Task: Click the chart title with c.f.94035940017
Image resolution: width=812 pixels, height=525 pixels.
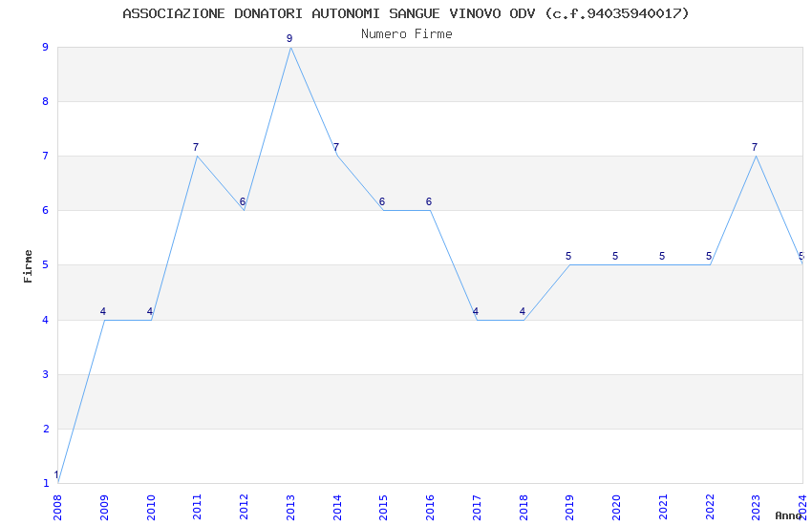Action: 406,13
